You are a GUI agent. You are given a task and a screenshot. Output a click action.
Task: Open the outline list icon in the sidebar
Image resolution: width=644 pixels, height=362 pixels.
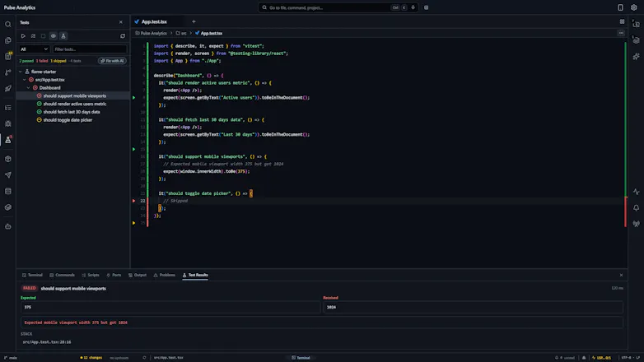point(7,108)
